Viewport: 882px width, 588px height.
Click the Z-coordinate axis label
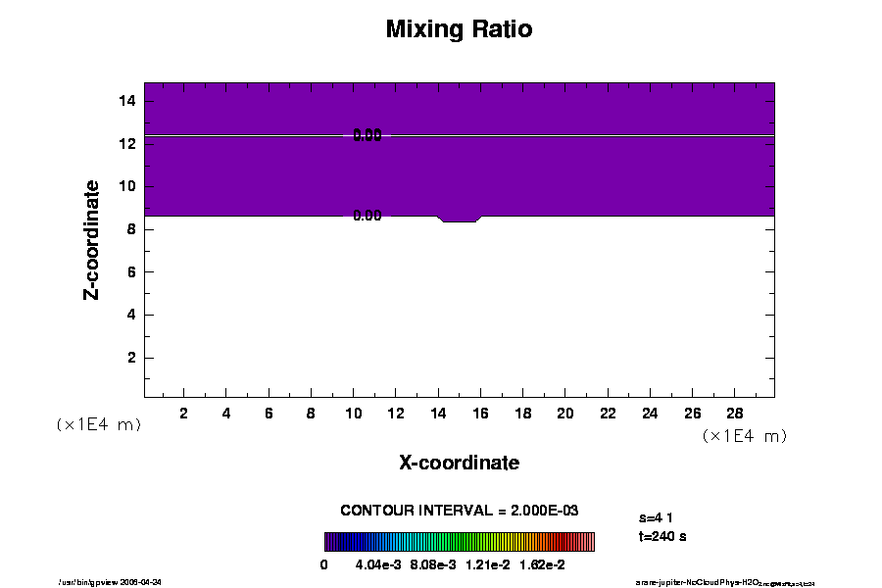(91, 239)
